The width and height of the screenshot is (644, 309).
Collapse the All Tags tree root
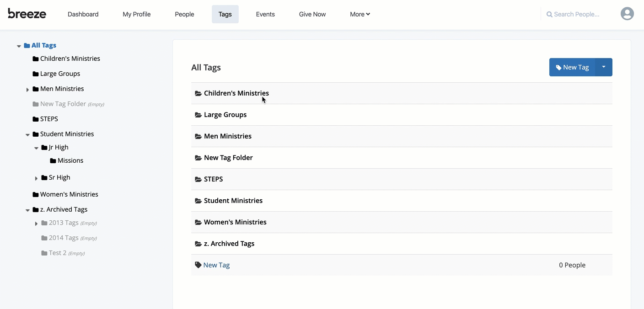19,46
